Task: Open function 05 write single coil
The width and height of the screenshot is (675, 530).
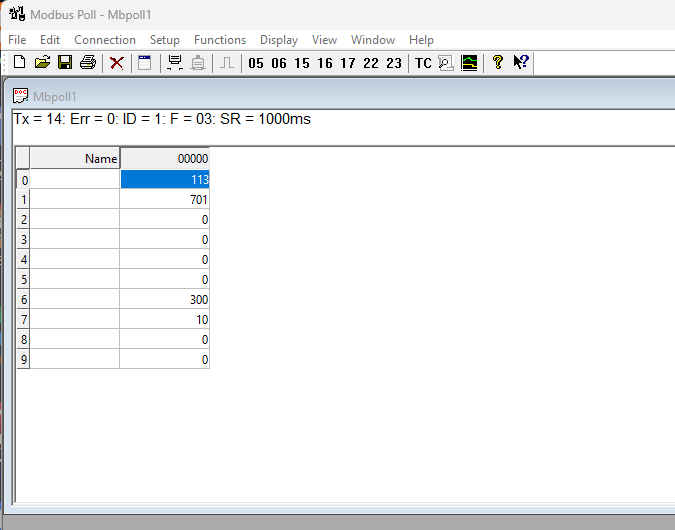Action: click(256, 63)
